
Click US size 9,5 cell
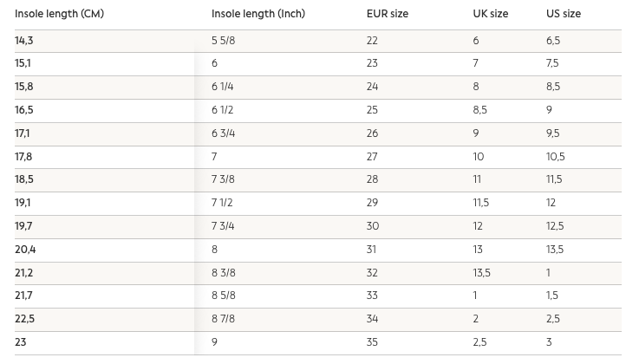tap(552, 133)
